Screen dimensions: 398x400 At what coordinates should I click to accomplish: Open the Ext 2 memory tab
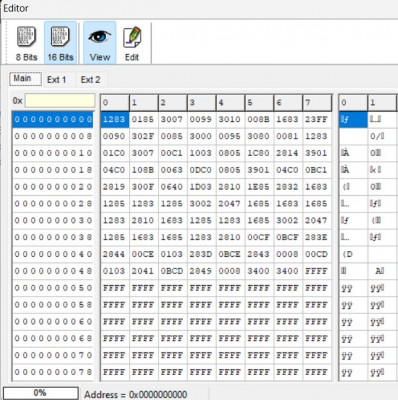pos(90,80)
